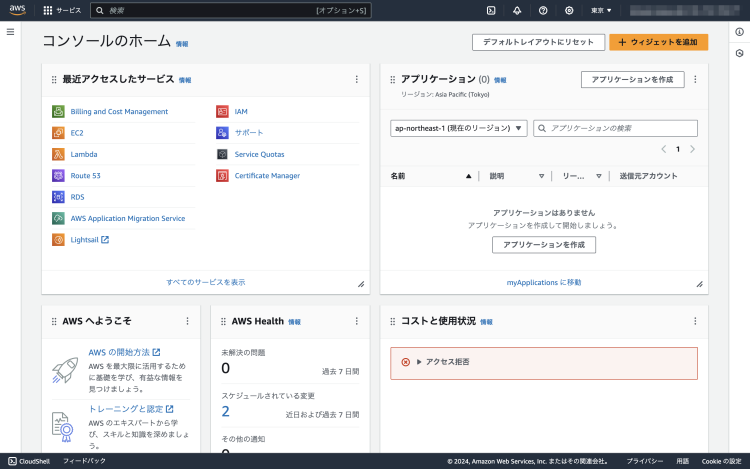Image resolution: width=750 pixels, height=469 pixels.
Task: Open 用語 link in footer
Action: (x=683, y=461)
